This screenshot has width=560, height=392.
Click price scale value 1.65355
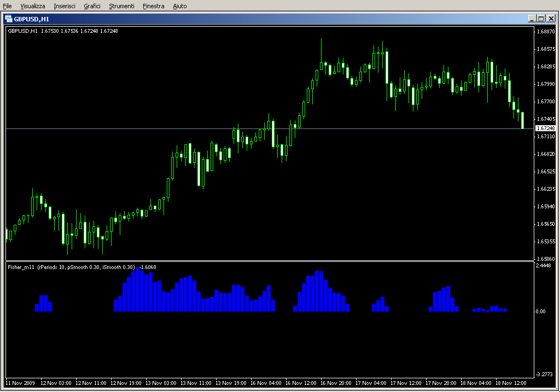coord(546,241)
